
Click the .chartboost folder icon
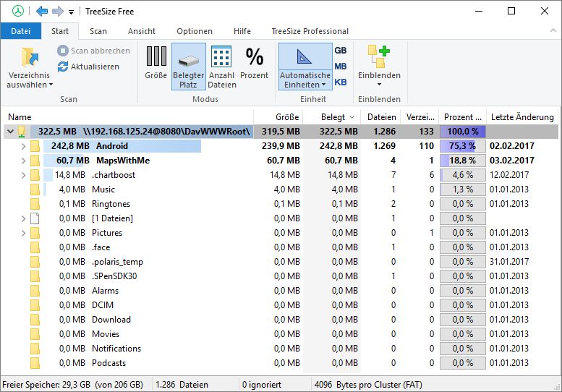(35, 175)
